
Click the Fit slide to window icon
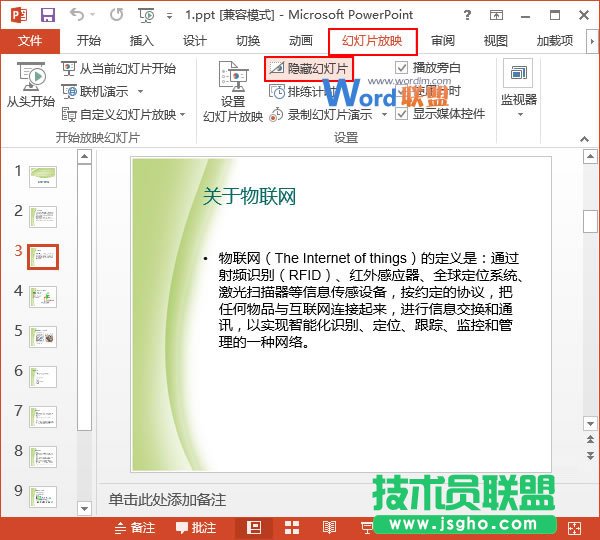(x=574, y=528)
